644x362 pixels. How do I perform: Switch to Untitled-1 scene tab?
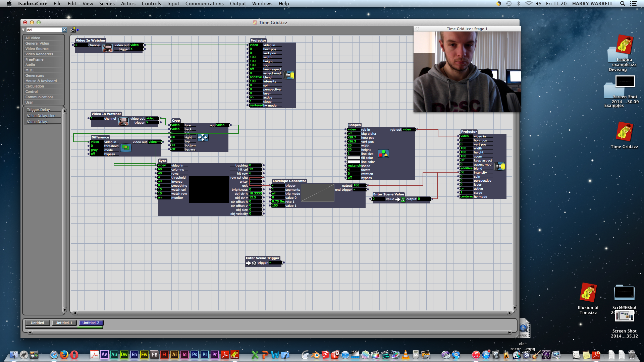coord(64,323)
